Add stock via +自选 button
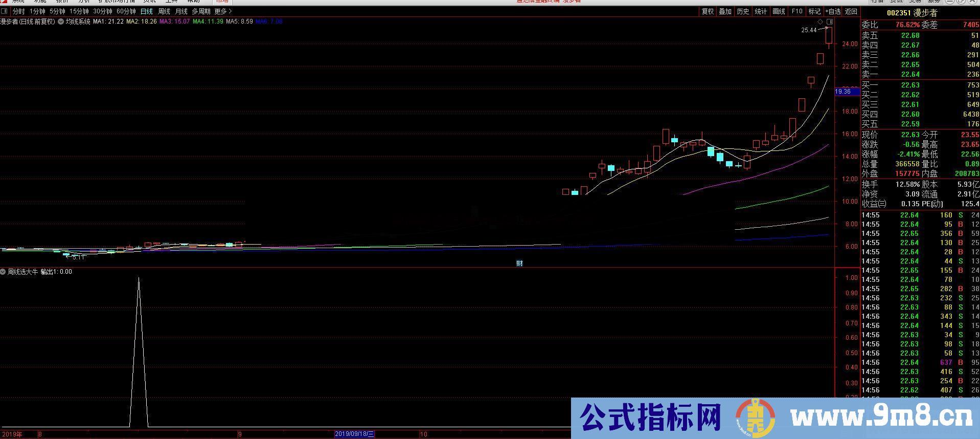Viewport: 980px width, 439px height. (x=833, y=11)
